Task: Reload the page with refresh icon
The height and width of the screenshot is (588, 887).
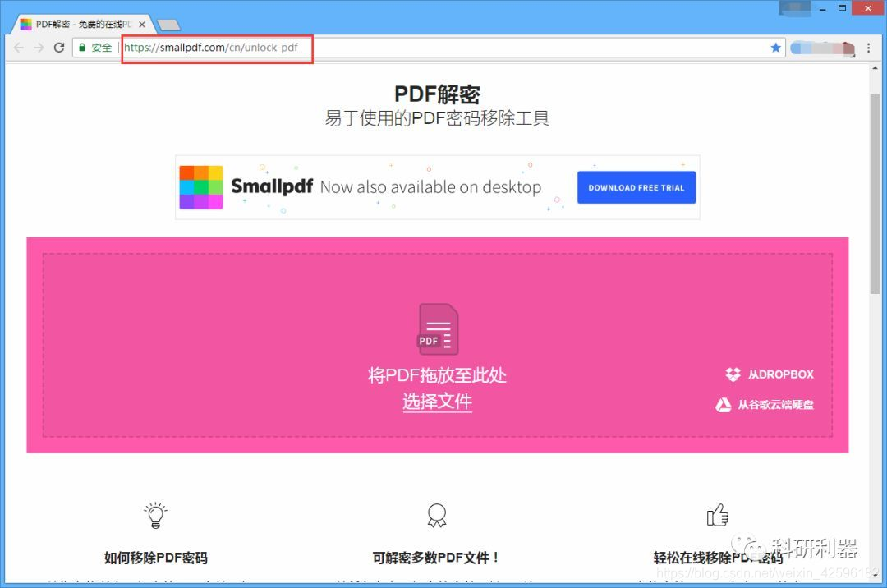Action: (59, 48)
